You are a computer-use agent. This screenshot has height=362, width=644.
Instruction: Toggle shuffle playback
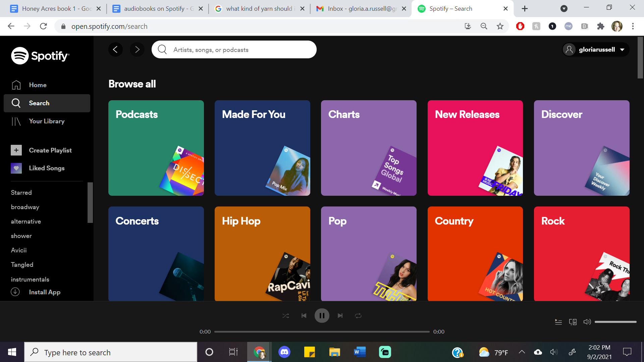click(x=285, y=316)
